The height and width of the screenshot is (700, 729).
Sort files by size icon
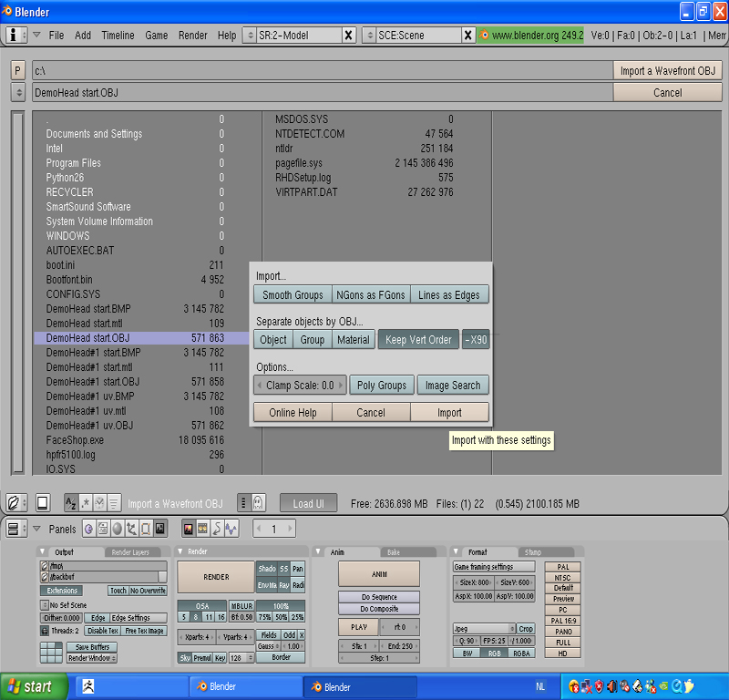(x=114, y=503)
